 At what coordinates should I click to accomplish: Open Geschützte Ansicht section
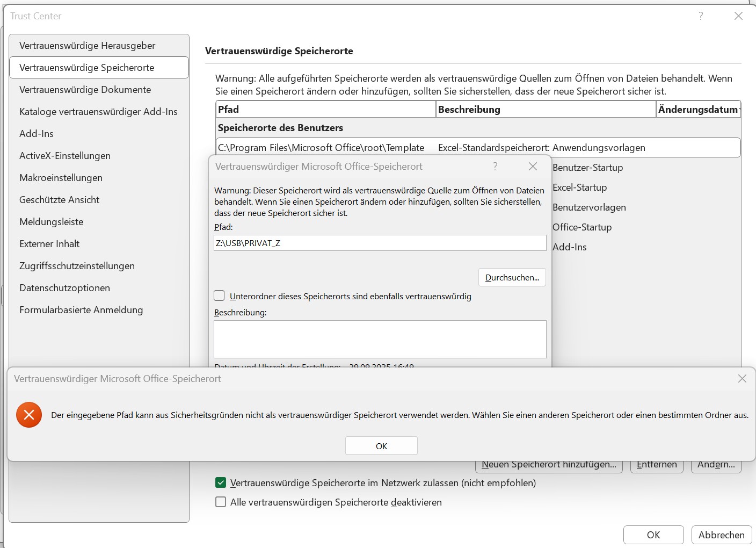99,200
